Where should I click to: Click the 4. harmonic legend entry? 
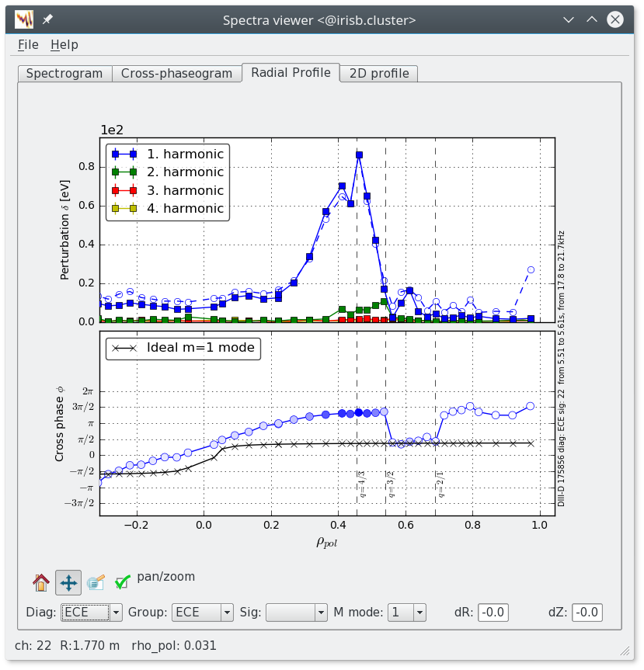pos(168,209)
